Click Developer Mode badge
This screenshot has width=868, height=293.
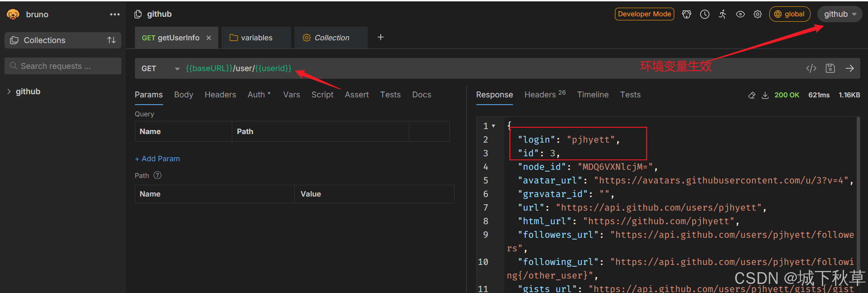(x=644, y=14)
